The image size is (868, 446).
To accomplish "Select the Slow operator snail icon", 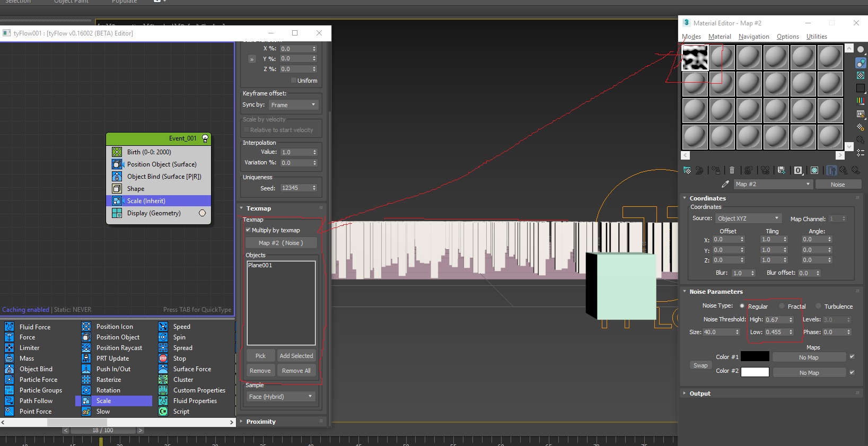I will point(86,412).
